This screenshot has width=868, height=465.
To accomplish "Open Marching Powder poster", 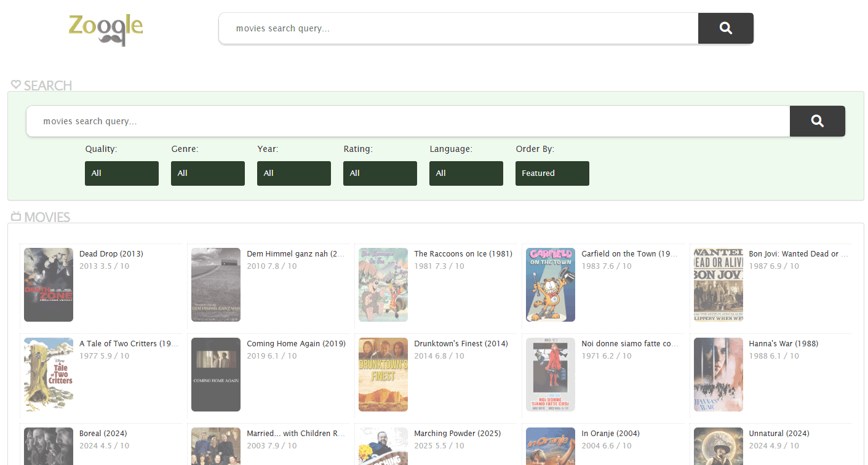I will (x=383, y=446).
